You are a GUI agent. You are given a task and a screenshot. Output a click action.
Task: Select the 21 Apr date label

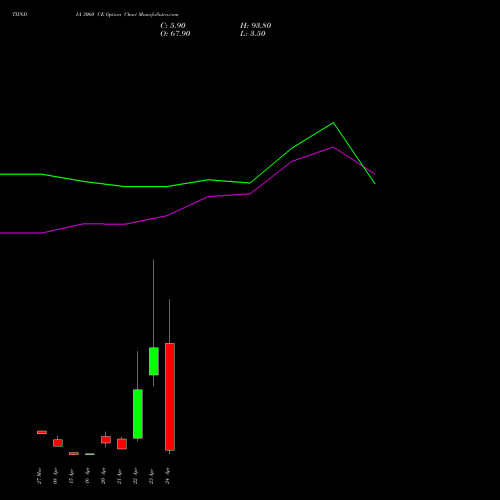119,476
